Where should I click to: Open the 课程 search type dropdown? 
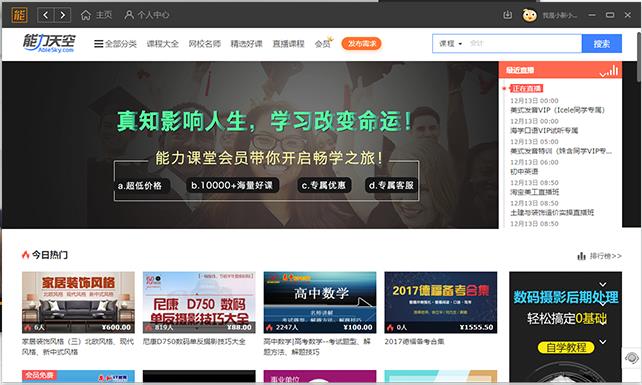[x=450, y=43]
